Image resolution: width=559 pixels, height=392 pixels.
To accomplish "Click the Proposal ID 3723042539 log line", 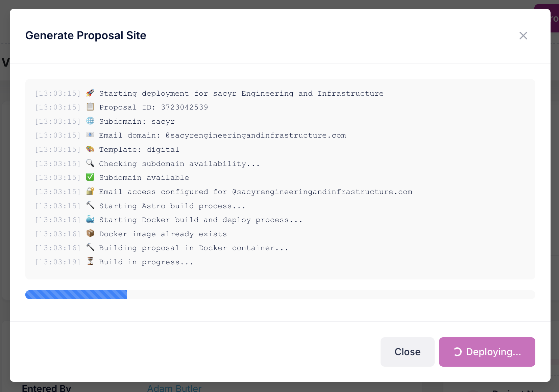I will (153, 107).
